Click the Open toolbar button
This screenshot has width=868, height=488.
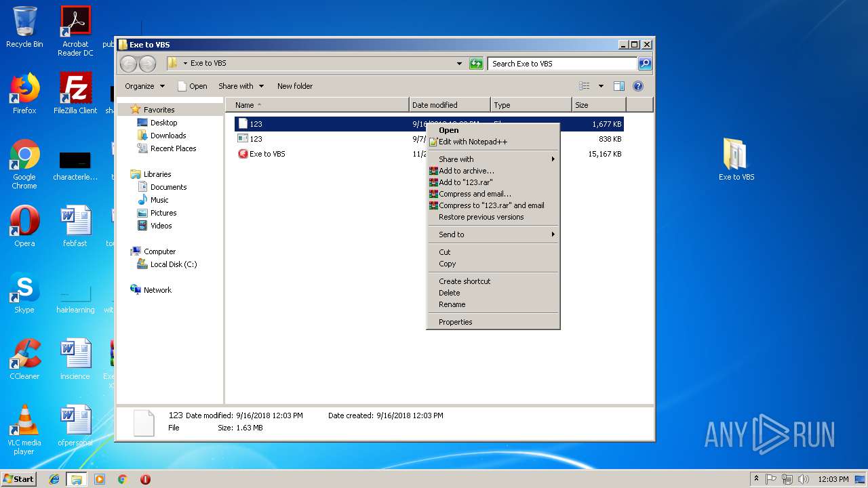tap(192, 86)
